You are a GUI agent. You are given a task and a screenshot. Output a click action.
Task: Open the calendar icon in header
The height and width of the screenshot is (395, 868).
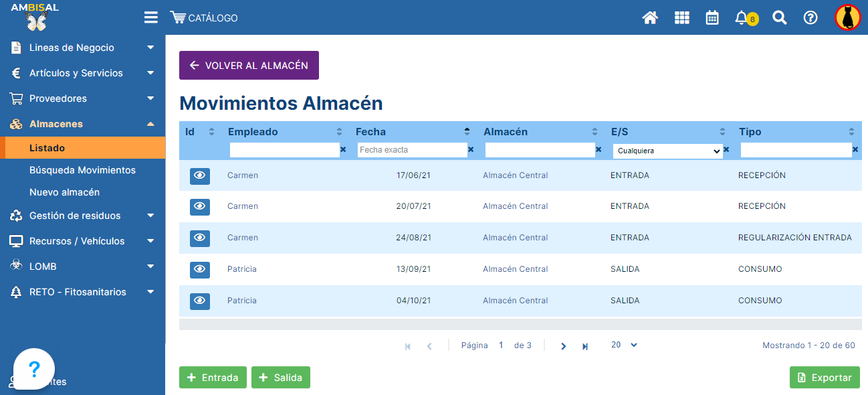coord(712,18)
